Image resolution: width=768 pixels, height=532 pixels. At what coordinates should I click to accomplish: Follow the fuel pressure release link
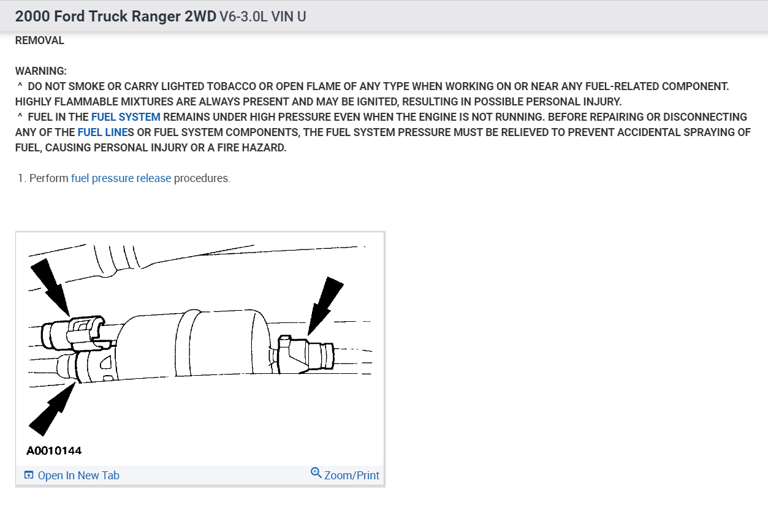(121, 179)
